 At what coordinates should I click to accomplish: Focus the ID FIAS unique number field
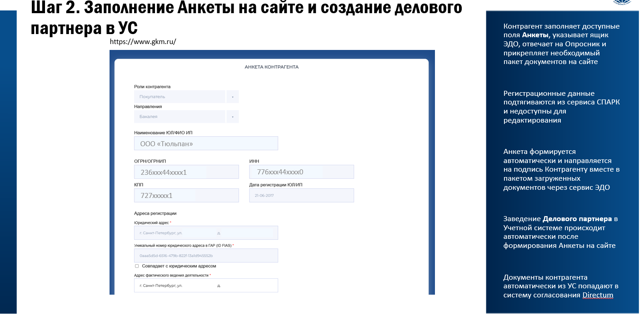pyautogui.click(x=206, y=256)
